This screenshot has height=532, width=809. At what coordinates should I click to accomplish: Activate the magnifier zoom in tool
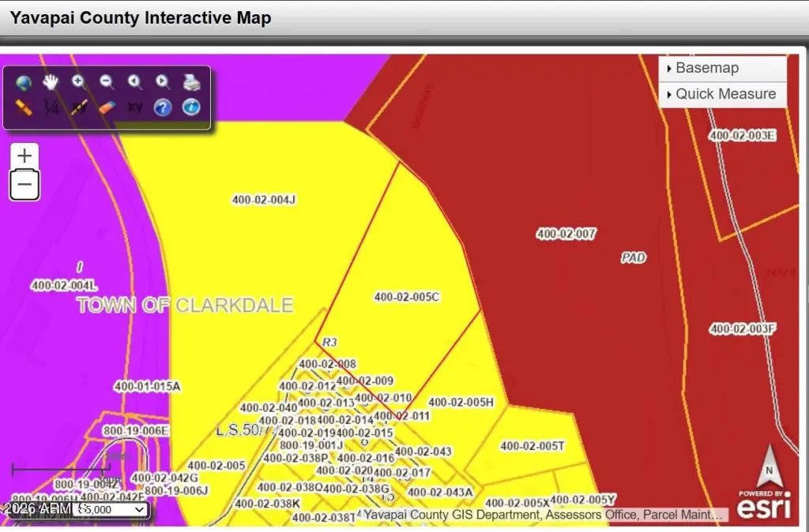[78, 81]
